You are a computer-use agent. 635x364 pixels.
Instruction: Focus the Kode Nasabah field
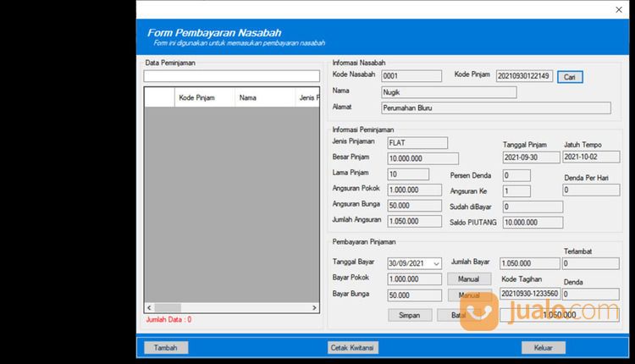pos(411,76)
